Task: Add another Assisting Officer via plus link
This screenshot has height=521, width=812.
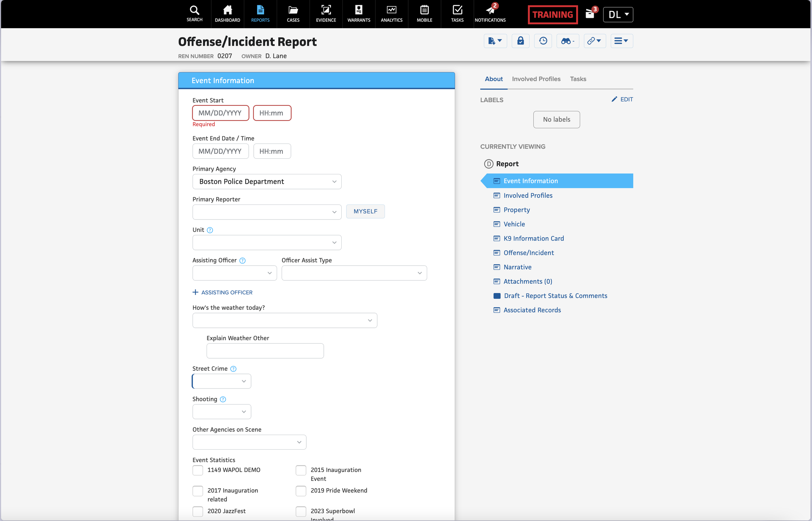Action: [222, 292]
